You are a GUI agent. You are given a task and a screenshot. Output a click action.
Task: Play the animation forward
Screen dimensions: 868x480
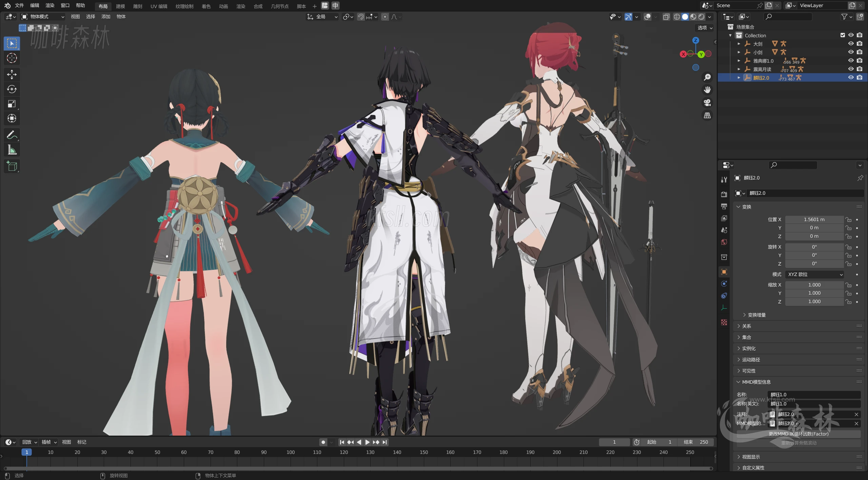click(x=367, y=442)
